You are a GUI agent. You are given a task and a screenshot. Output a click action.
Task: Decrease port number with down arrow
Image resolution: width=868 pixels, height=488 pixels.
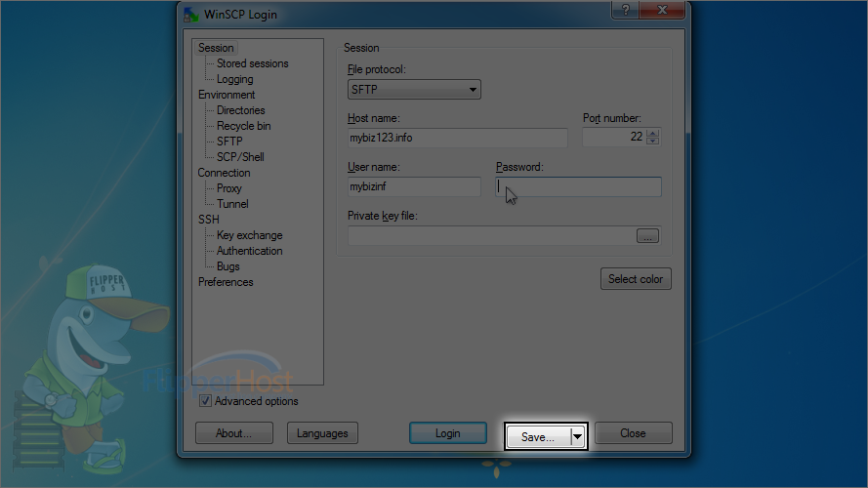click(x=652, y=142)
